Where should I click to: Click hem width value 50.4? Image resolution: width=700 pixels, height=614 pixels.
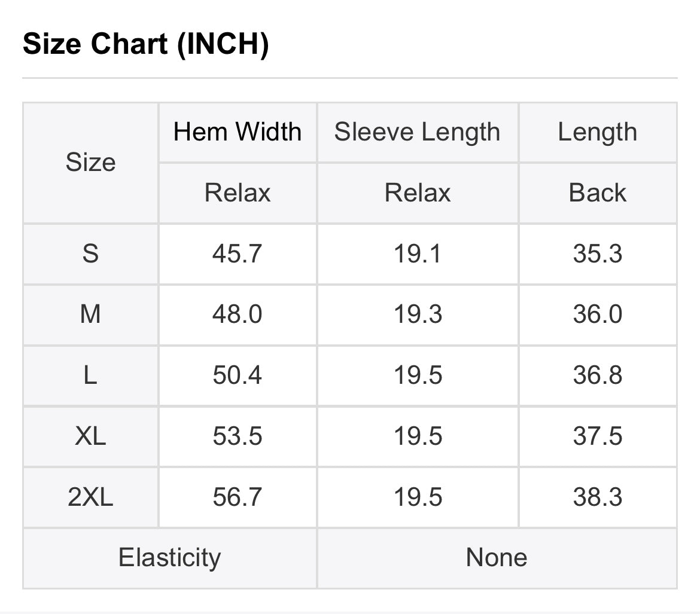point(237,375)
